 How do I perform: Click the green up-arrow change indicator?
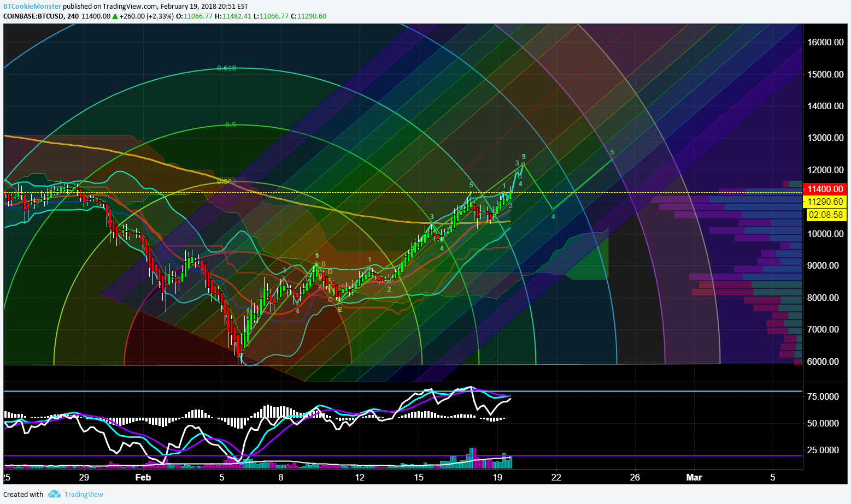click(x=115, y=16)
